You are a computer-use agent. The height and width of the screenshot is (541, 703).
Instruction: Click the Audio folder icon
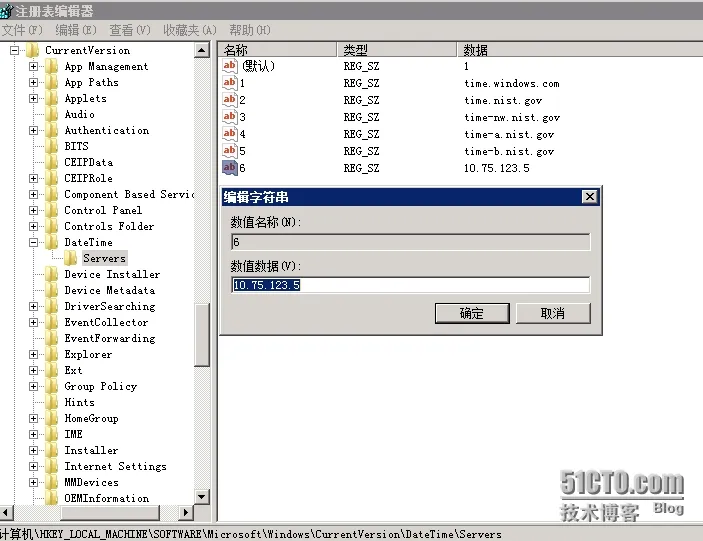52,114
